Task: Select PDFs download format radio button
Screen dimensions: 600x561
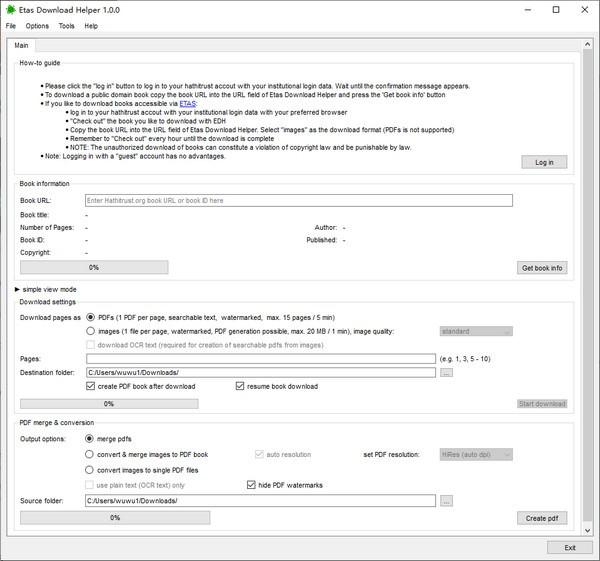Action: click(90, 317)
